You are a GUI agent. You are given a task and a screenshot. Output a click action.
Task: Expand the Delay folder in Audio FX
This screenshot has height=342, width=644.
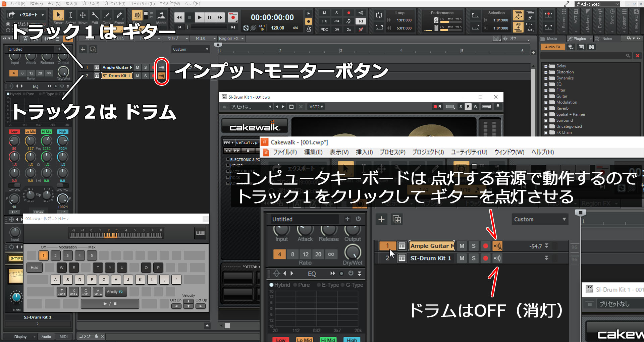(546, 66)
